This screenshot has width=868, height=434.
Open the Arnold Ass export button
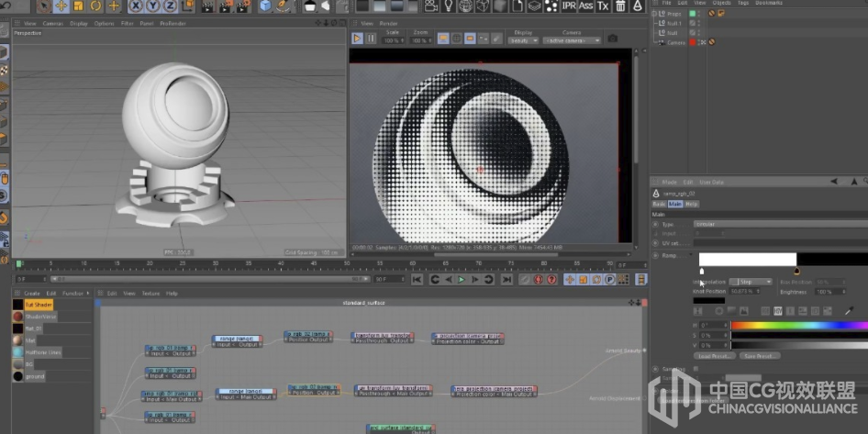point(585,6)
